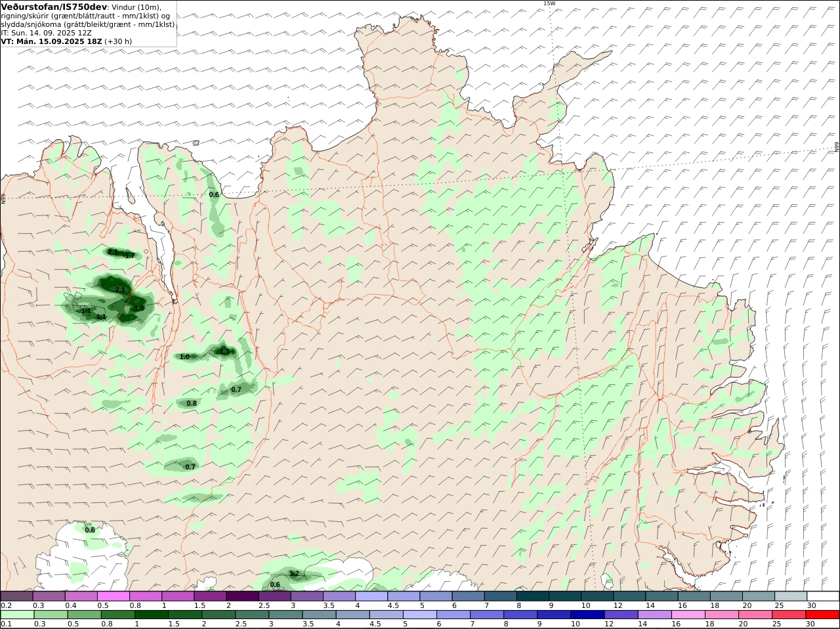840x629 pixels.
Task: Click the 4.5 label in the lower legend
Action: click(375, 624)
